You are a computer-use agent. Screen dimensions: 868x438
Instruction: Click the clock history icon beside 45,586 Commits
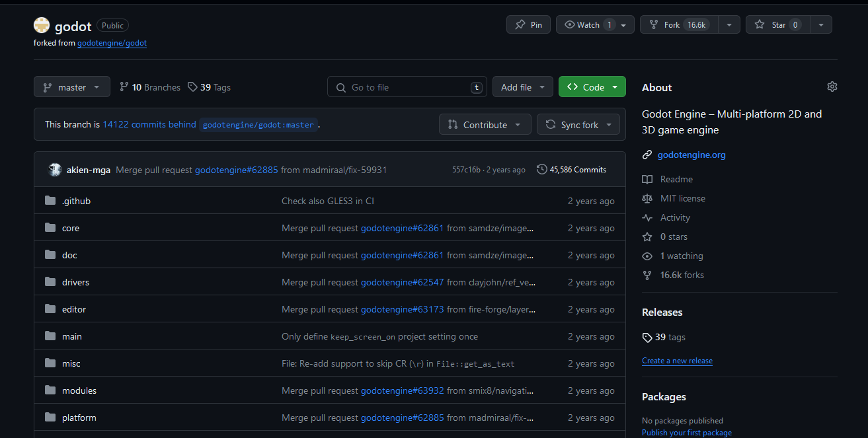[542, 170]
